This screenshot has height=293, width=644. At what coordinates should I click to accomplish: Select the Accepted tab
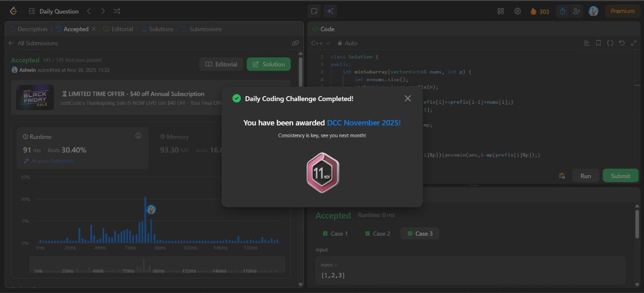coord(72,29)
